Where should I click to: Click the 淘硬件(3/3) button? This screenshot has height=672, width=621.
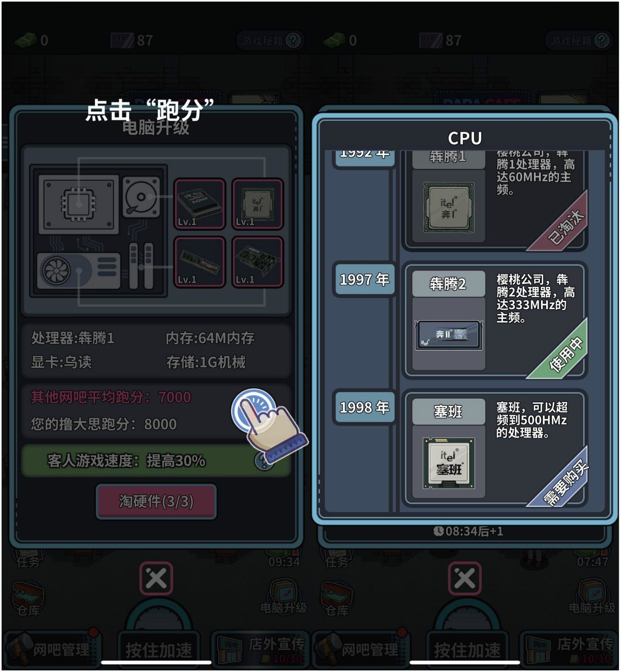pyautogui.click(x=156, y=501)
